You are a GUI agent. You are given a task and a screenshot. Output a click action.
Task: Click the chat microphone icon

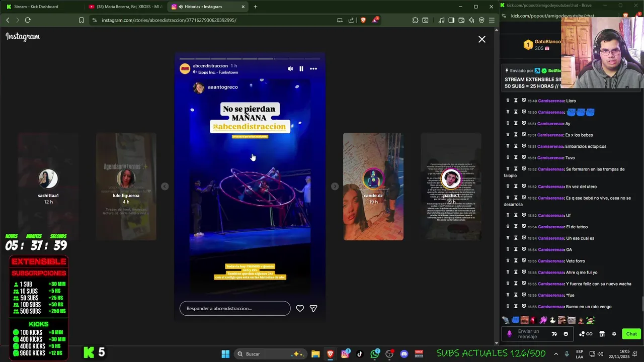(510, 334)
